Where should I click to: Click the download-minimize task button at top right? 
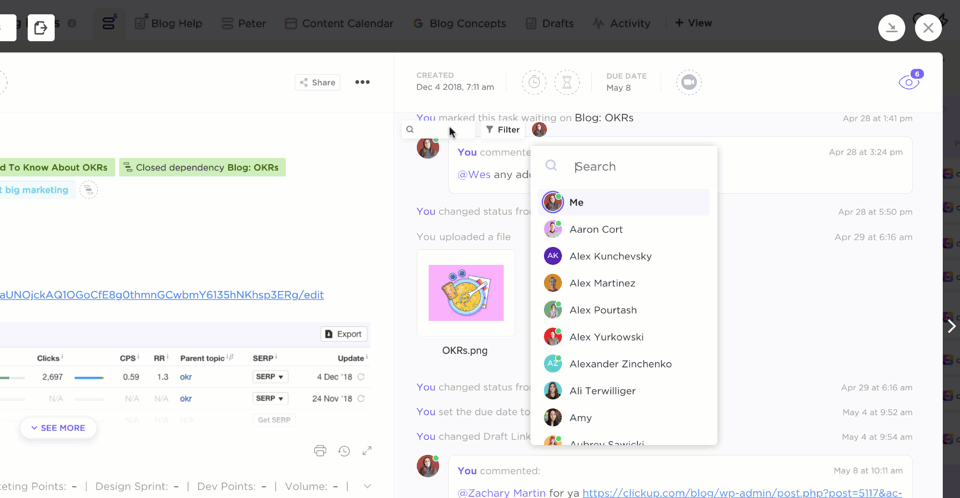891,28
